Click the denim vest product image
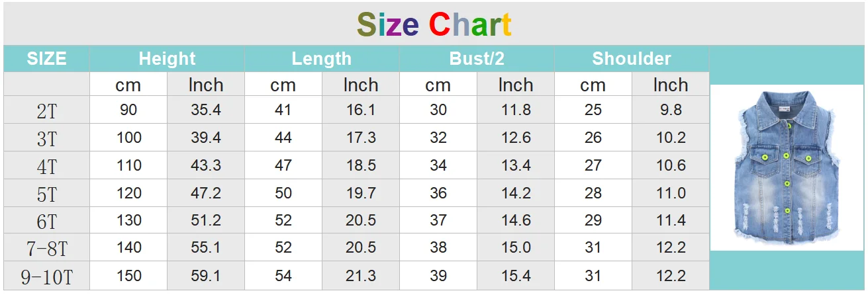Screen dimensions: 868x295 787,167
